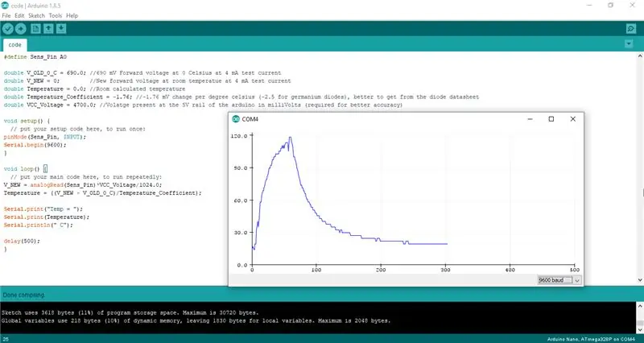The height and width of the screenshot is (343, 644).
Task: Click the 500 x-axis label in plotter
Action: [x=575, y=270]
